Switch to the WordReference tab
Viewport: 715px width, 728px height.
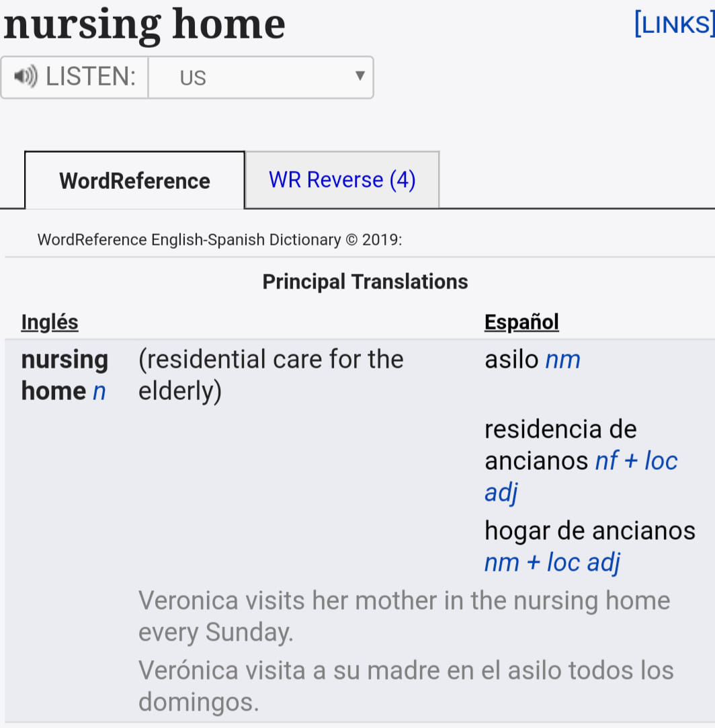(134, 181)
